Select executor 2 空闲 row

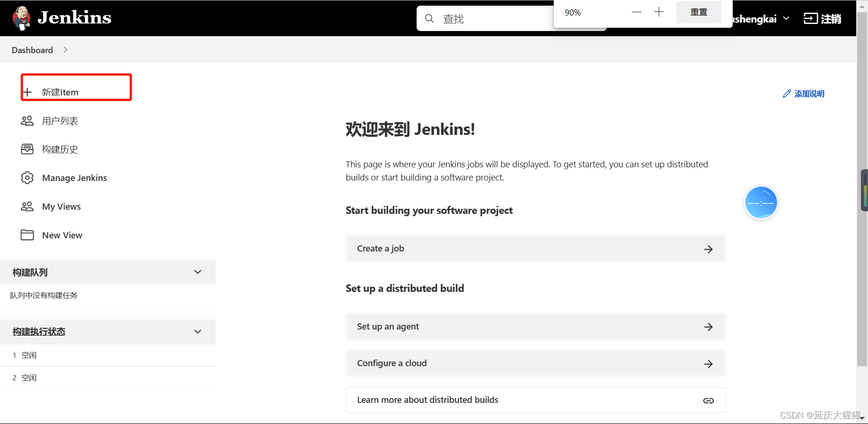[108, 377]
